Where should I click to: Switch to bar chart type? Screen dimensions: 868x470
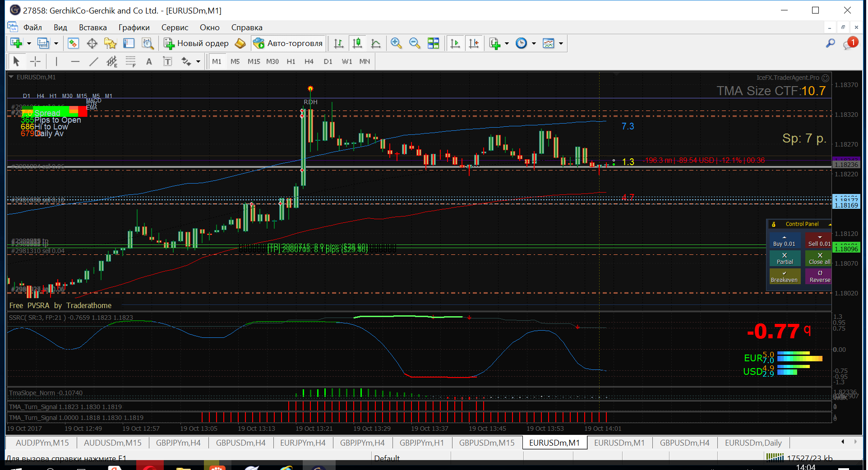(x=338, y=43)
